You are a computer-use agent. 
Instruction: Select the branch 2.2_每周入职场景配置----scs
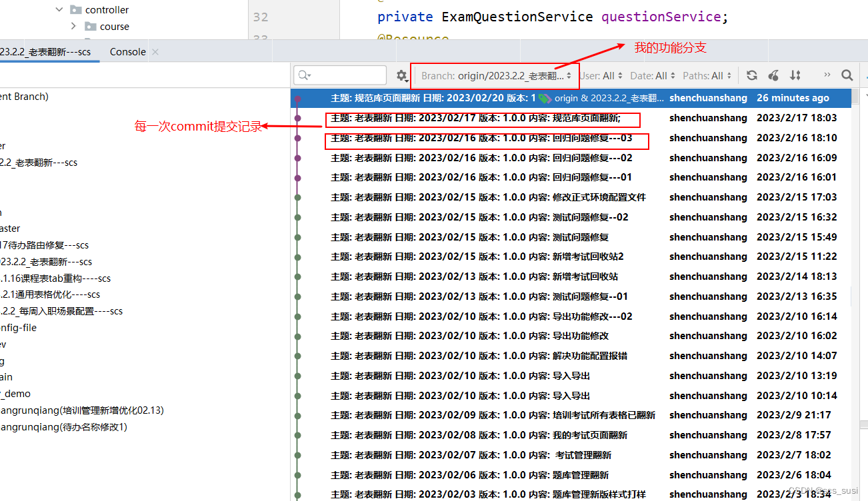pyautogui.click(x=61, y=311)
